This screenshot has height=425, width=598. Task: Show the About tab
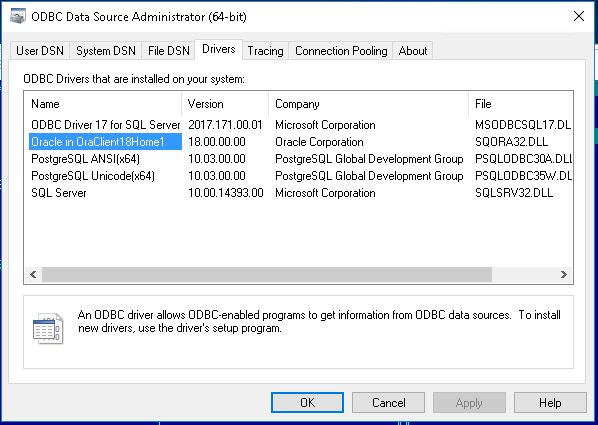pos(413,51)
